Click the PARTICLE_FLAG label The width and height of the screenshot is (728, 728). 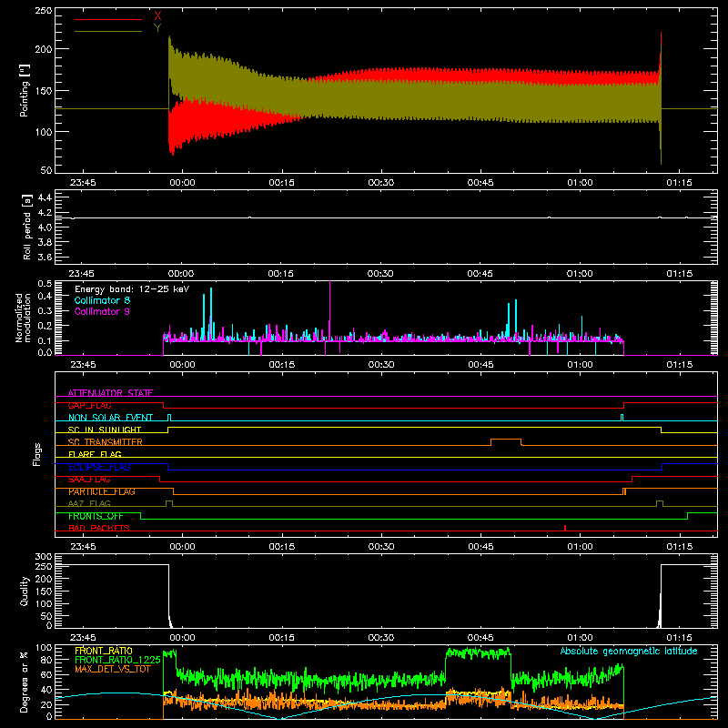pyautogui.click(x=102, y=491)
